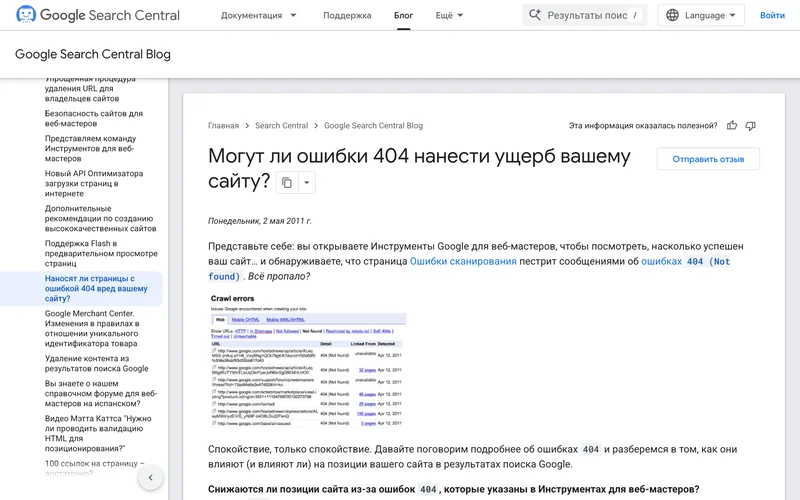Open Google Search Central Blog breadcrumb
Viewport: 800px width, 500px height.
click(373, 126)
